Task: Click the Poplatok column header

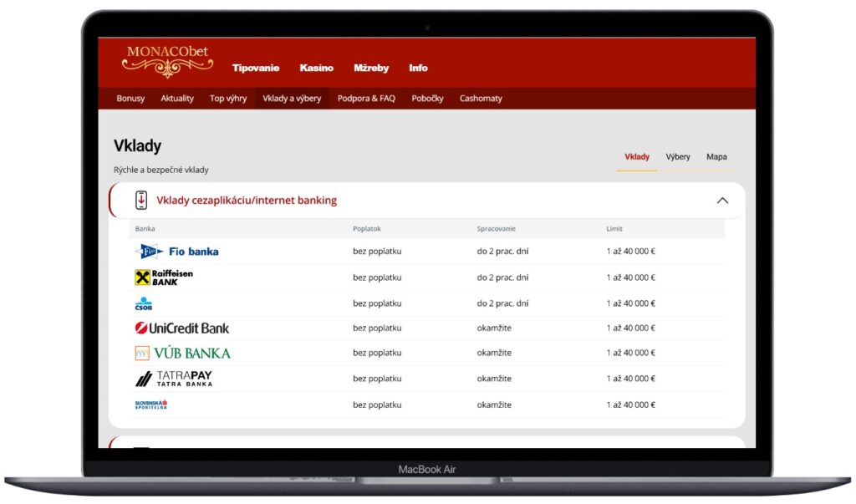Action: 367,229
